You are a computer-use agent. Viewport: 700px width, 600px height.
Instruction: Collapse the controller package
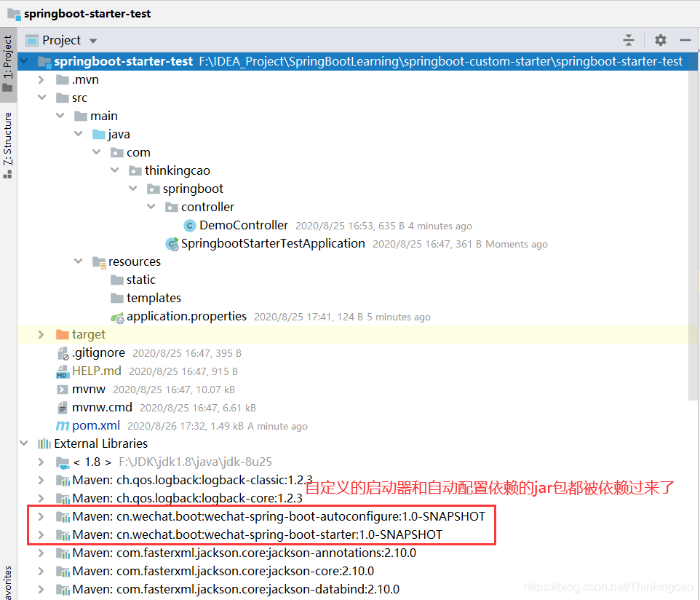(x=151, y=206)
